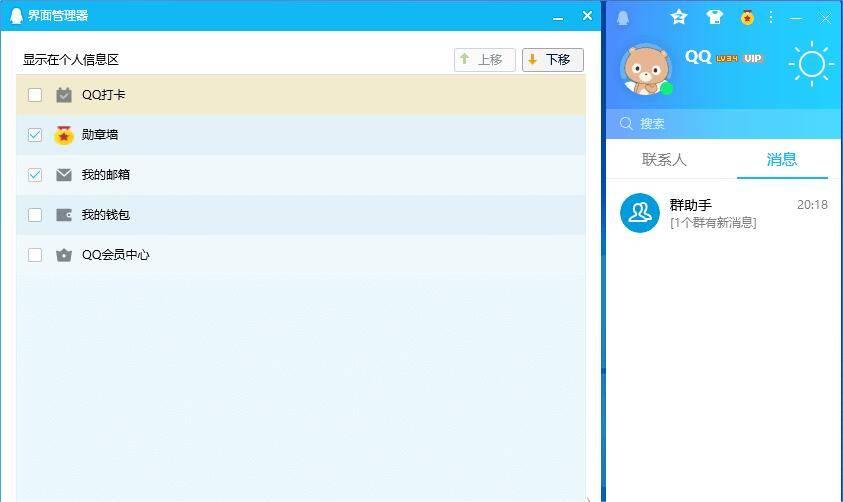Click the LV level badge
Viewport: 843px width, 502px height.
coord(726,58)
